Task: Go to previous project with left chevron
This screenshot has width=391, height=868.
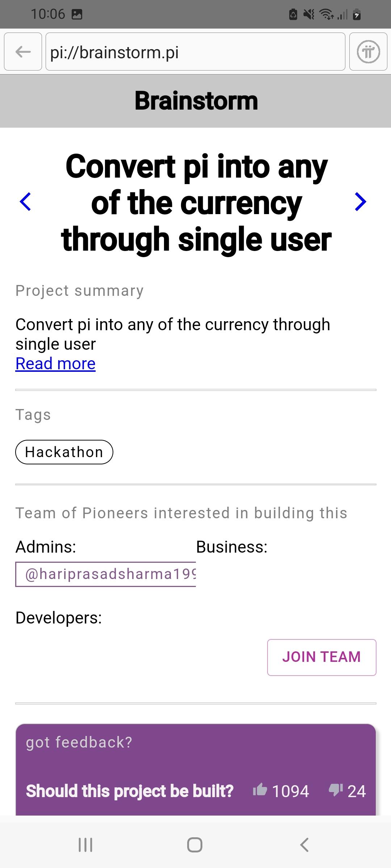Action: [25, 201]
